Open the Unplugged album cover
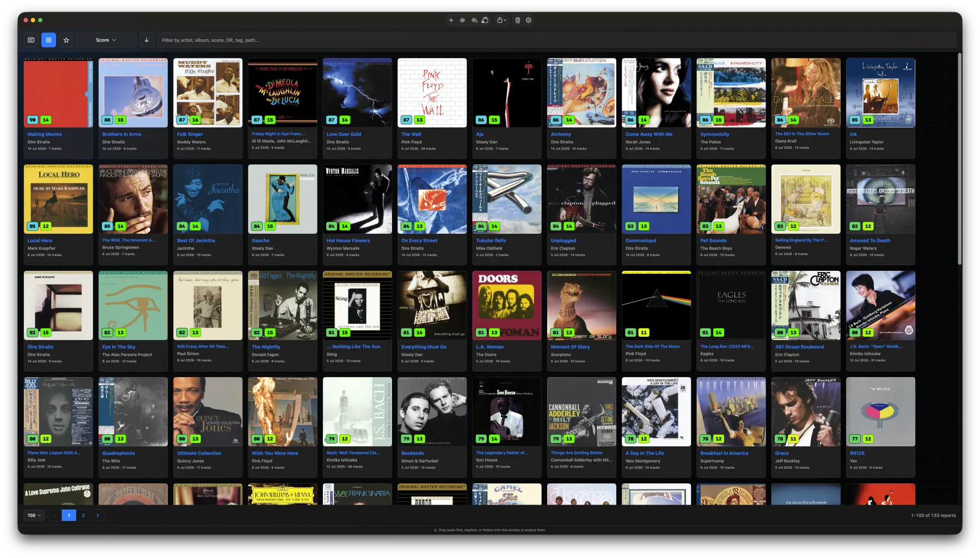Screen dimensions: 980x558 (x=581, y=199)
